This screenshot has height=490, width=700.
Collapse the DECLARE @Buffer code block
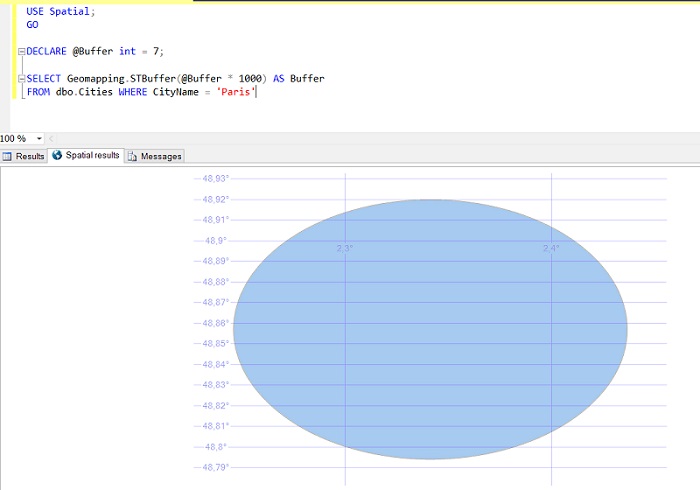tap(21, 51)
